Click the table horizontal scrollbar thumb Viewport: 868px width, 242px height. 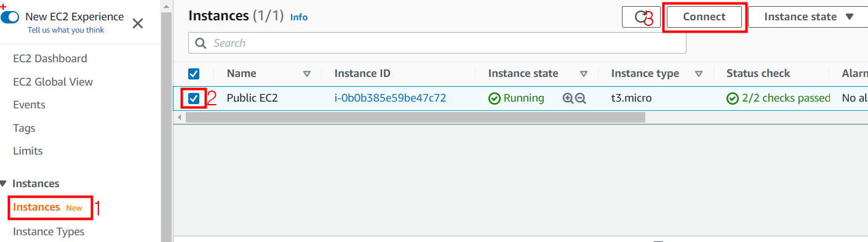tap(415, 117)
